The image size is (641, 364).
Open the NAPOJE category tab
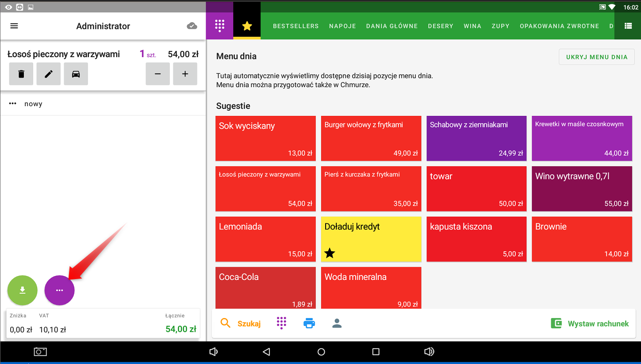tap(342, 26)
